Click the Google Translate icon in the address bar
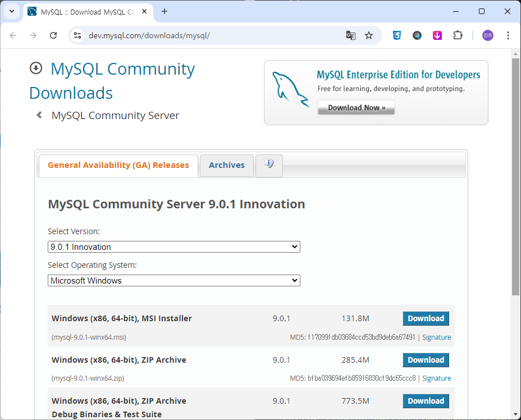The height and width of the screenshot is (420, 521). (350, 35)
